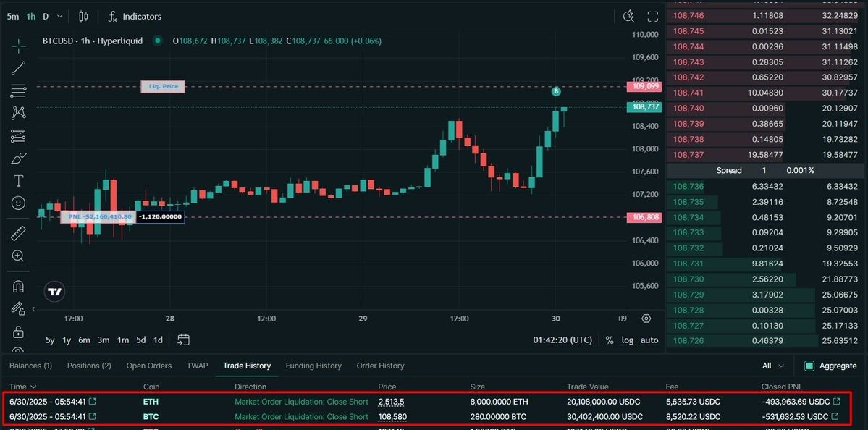The width and height of the screenshot is (868, 430).
Task: Switch to the TWAP tab
Action: click(x=197, y=366)
